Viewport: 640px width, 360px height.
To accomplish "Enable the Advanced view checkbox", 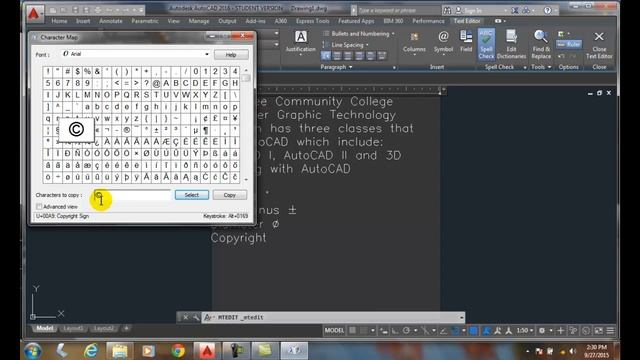I will (x=39, y=207).
